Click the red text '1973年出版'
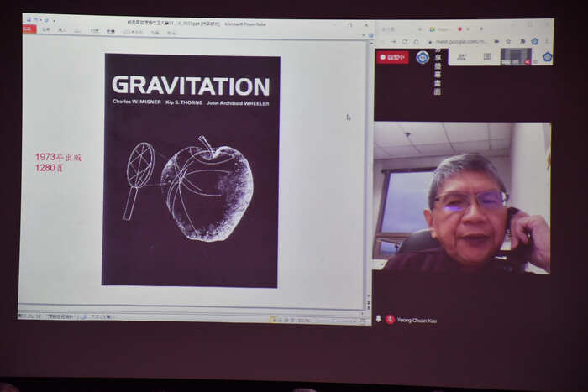 coord(58,158)
